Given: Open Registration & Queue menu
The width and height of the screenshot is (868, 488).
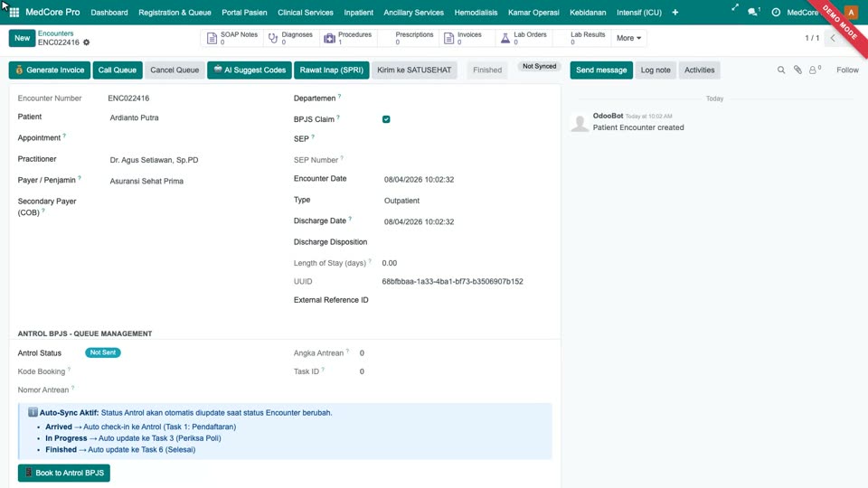Looking at the screenshot, I should point(175,12).
